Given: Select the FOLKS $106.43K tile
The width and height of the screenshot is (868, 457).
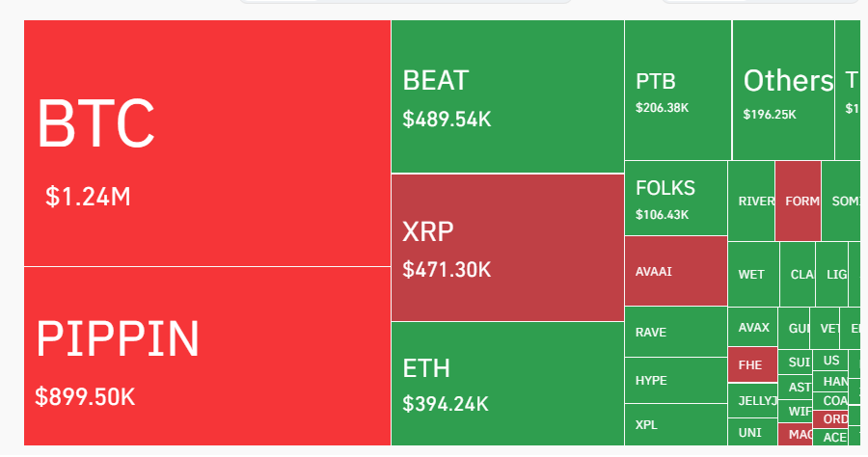Looking at the screenshot, I should [x=675, y=198].
